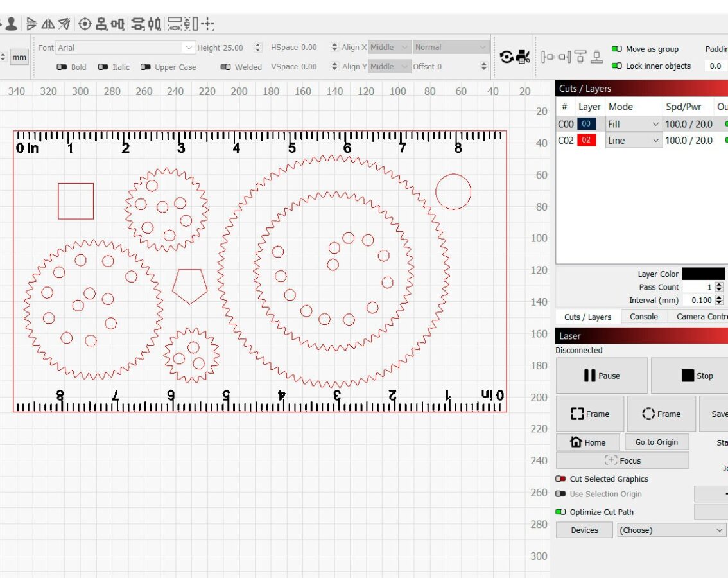Screen dimensions: 728x578
Task: Switch to the Console tab
Action: pos(643,317)
